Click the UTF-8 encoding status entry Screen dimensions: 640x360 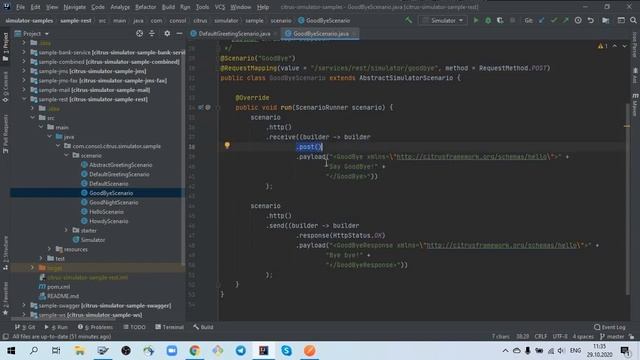[560, 337]
